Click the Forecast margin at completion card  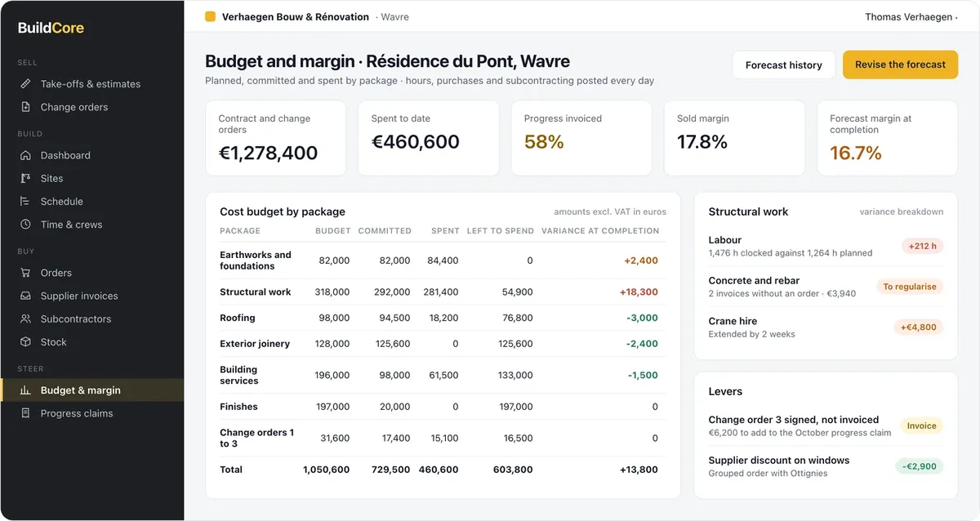(x=888, y=138)
